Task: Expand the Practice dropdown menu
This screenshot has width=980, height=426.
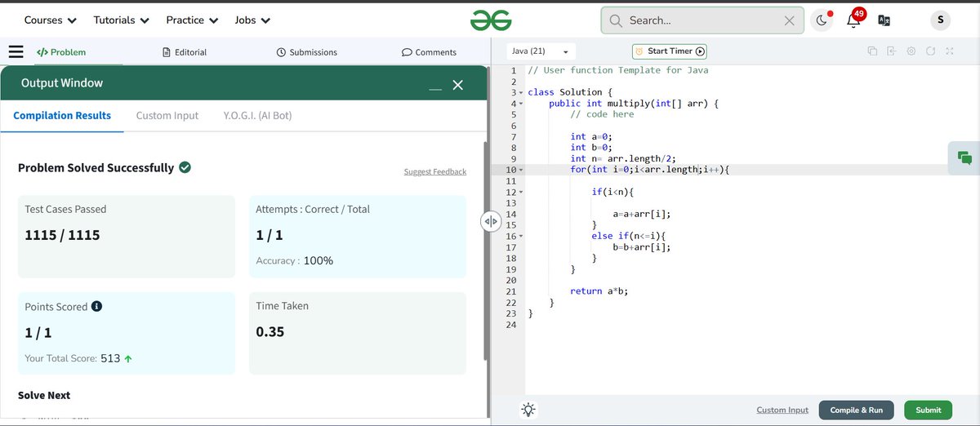Action: tap(192, 20)
